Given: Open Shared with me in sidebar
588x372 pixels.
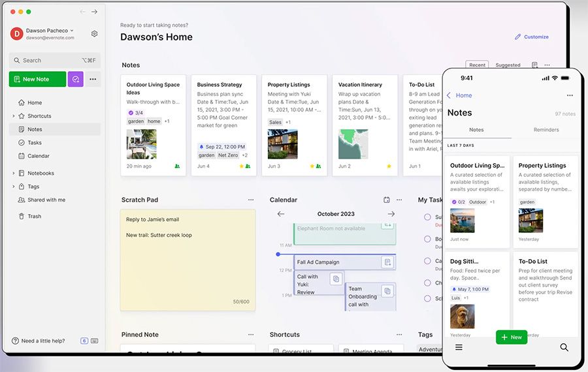Looking at the screenshot, I should click(x=46, y=200).
